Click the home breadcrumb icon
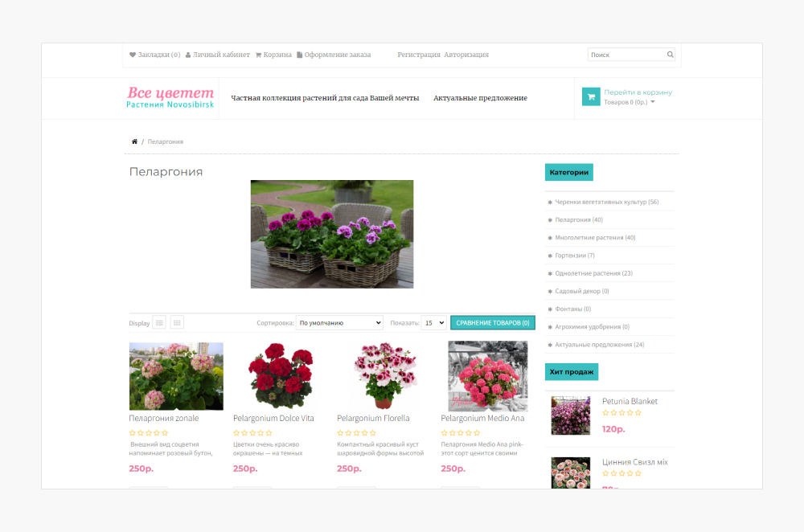 (134, 141)
